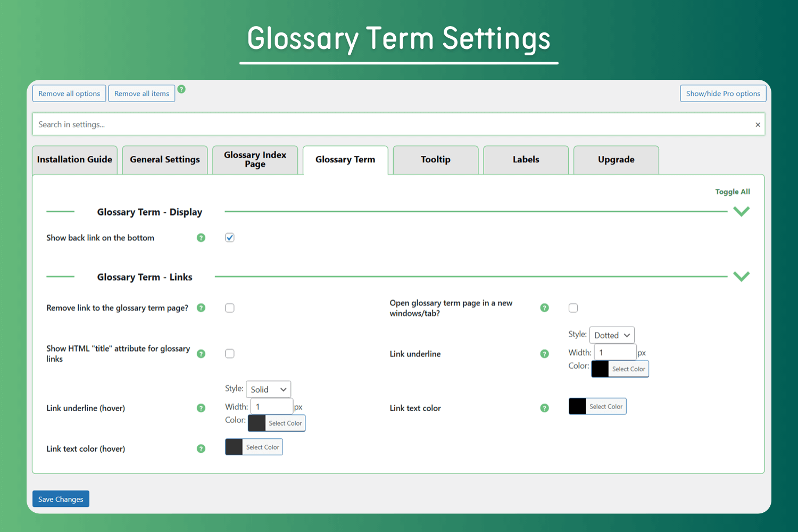Click the Glossary Term - Links heading
798x532 pixels.
click(x=145, y=277)
